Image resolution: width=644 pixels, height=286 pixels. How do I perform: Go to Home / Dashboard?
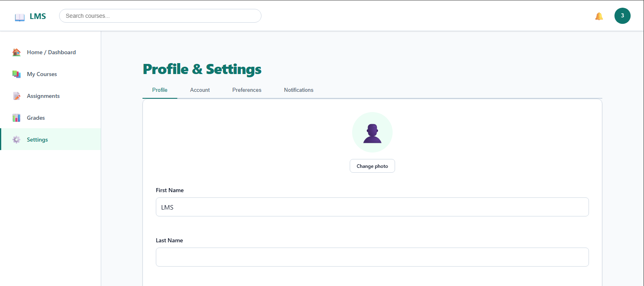point(51,52)
